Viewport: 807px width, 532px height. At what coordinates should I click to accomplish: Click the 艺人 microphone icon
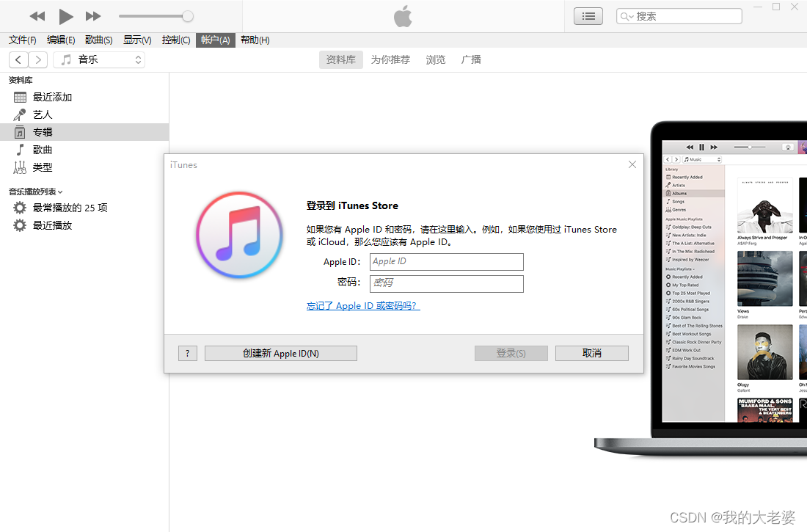(x=20, y=115)
